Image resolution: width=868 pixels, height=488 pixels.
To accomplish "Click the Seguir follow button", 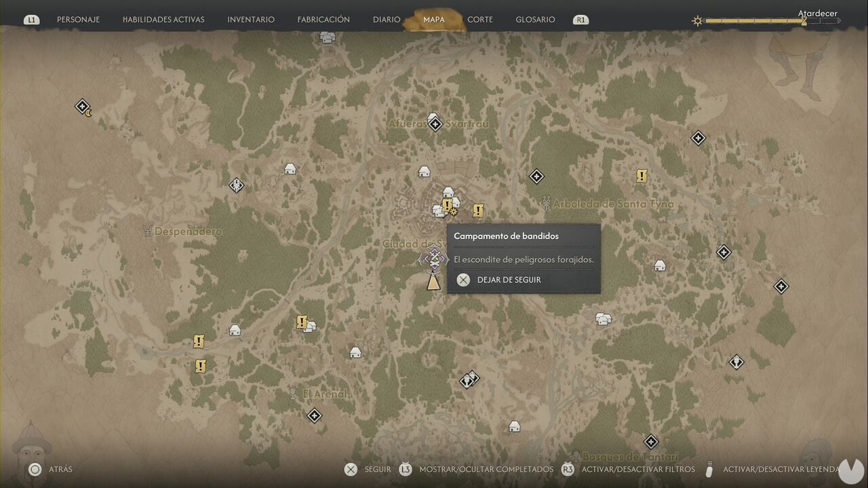I will click(x=378, y=469).
